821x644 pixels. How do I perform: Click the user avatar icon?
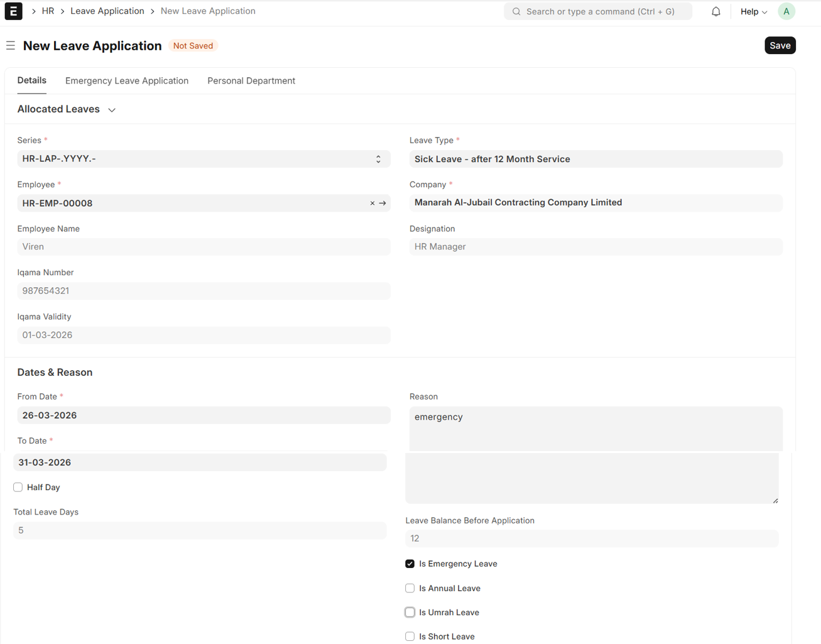pyautogui.click(x=786, y=11)
